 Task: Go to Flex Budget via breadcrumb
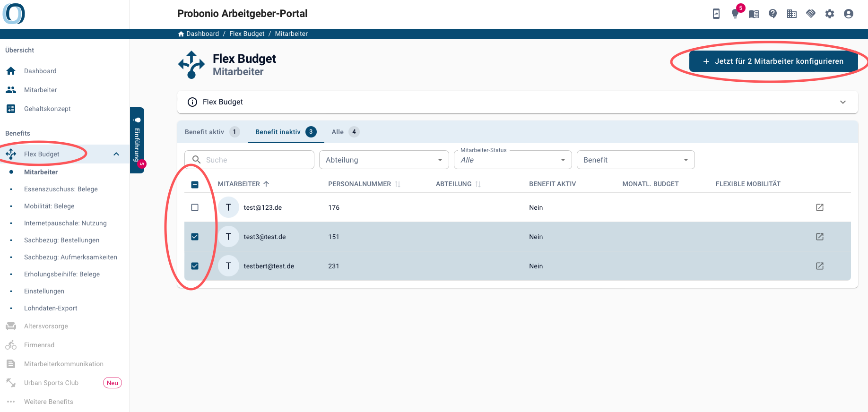(x=247, y=34)
